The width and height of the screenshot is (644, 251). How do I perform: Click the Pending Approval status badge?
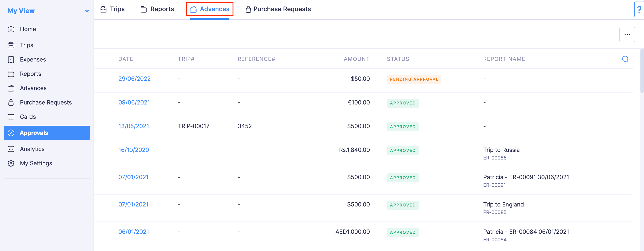[x=414, y=79]
